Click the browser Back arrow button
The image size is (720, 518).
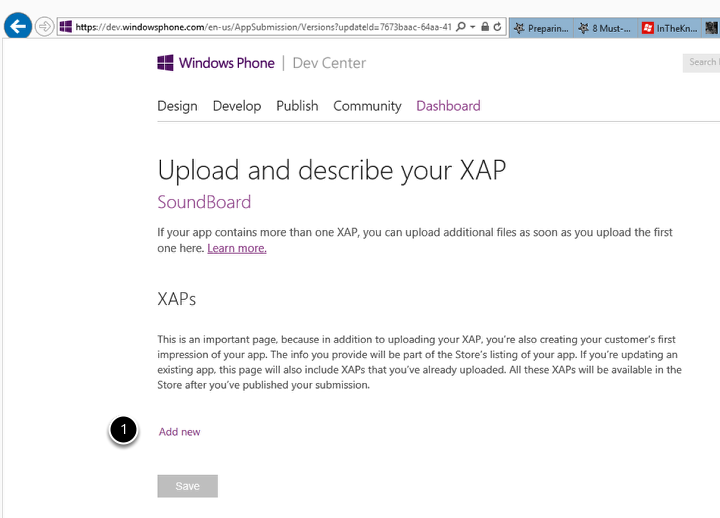(x=17, y=27)
